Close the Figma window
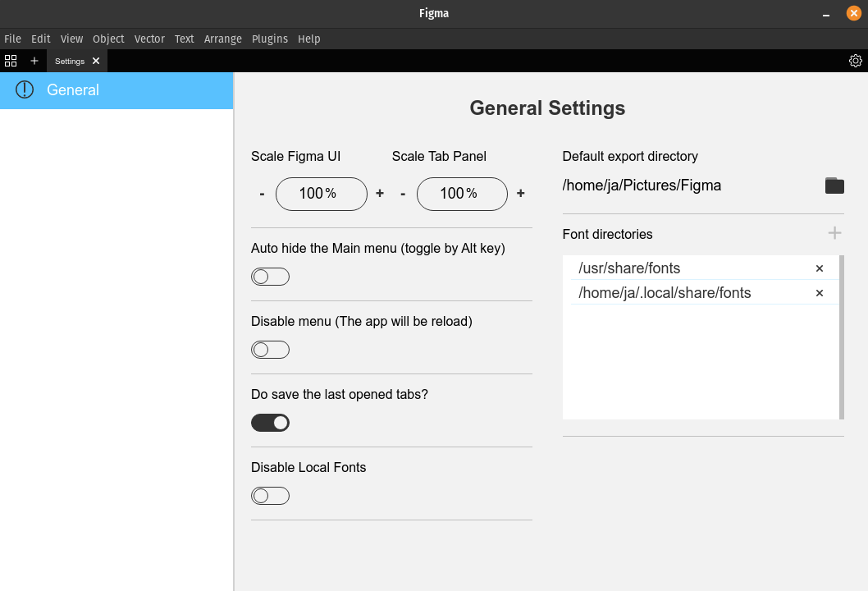 853,13
